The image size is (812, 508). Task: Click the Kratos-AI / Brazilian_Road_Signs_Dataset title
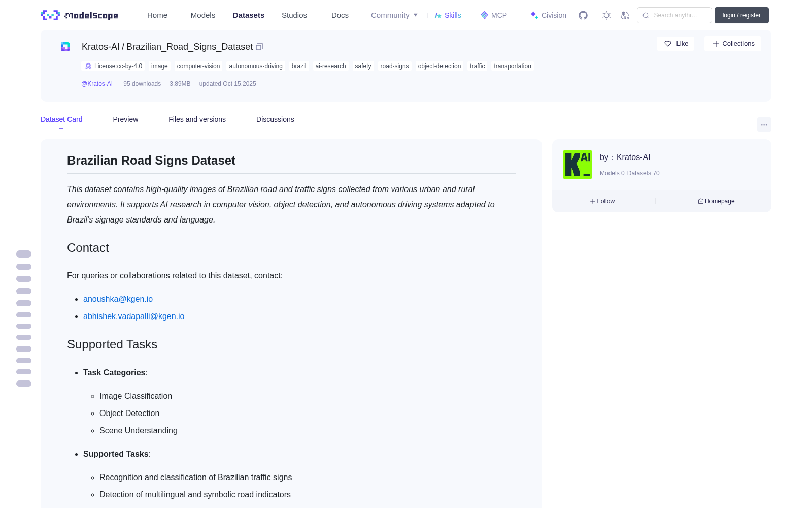coord(167,47)
